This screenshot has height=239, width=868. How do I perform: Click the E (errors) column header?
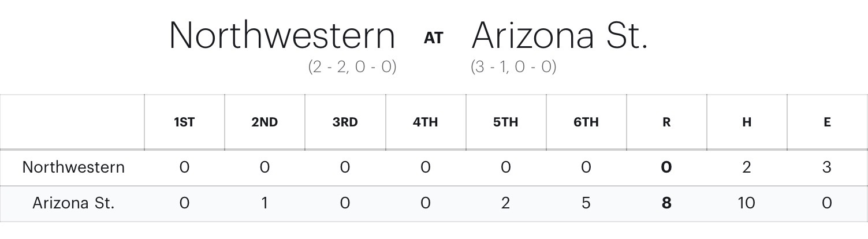827,122
